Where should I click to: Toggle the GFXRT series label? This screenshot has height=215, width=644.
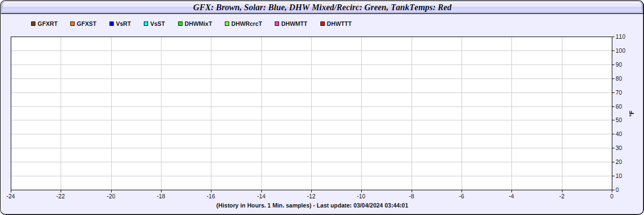[48, 24]
